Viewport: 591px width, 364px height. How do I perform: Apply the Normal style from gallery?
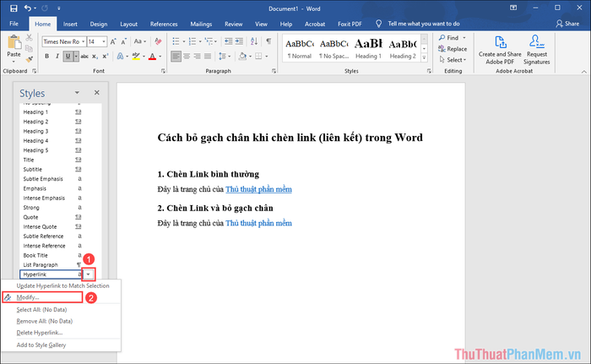[x=299, y=48]
